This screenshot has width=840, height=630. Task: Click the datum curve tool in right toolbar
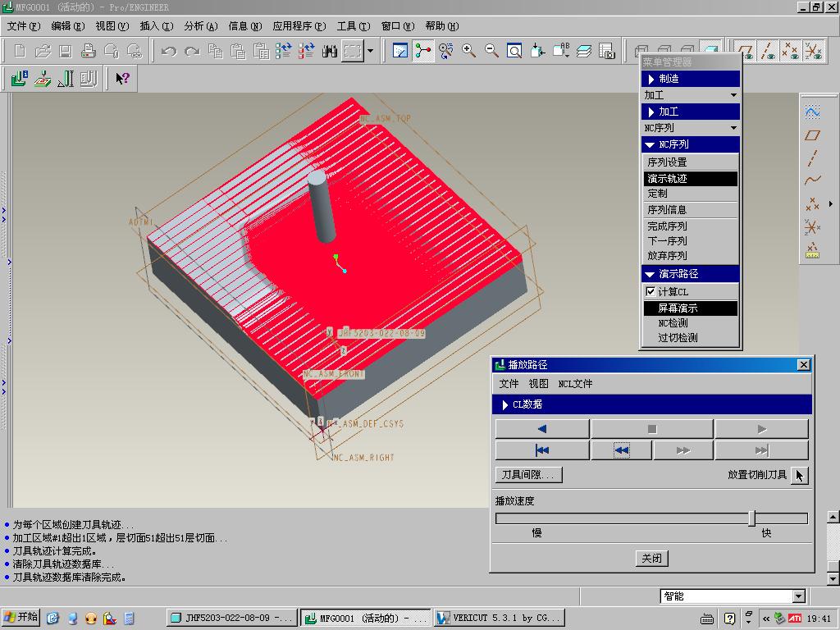812,180
